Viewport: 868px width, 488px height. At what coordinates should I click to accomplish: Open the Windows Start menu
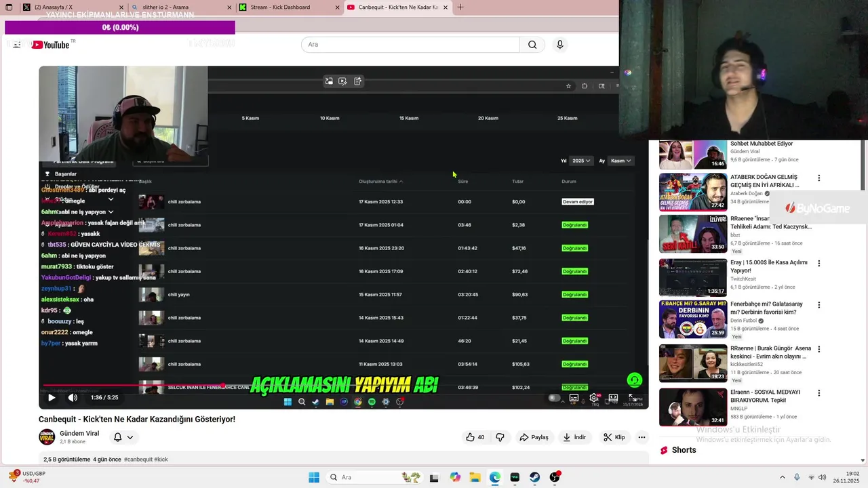coord(314,477)
